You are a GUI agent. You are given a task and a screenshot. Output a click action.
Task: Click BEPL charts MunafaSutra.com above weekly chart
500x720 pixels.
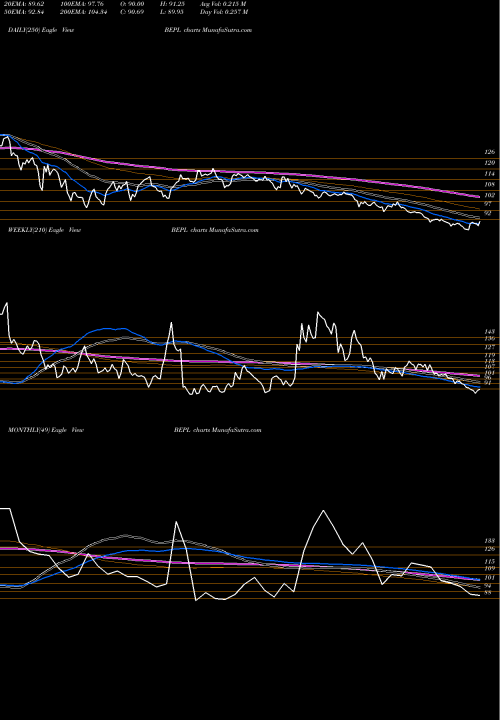coord(214,230)
